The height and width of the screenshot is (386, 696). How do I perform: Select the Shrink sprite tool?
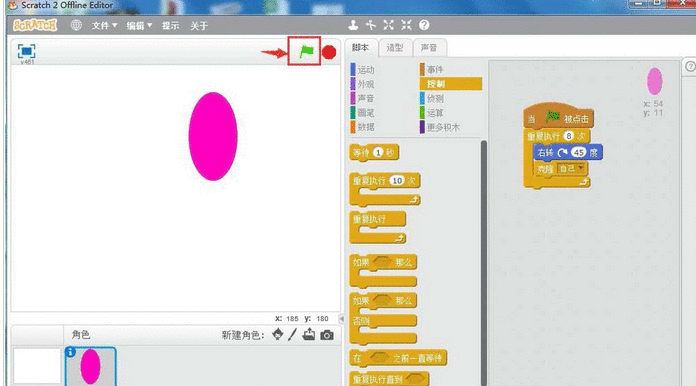tap(406, 25)
